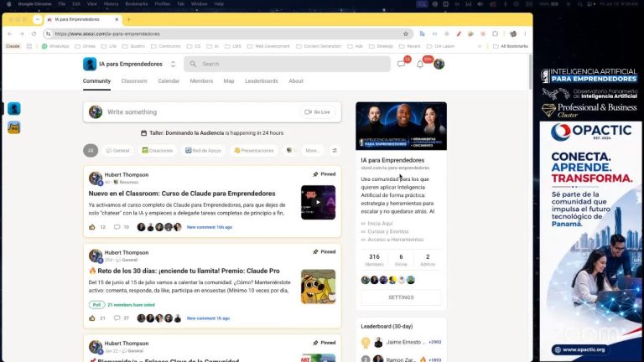Open a new Chrome tab
Screen dimensions: 644x362
(128, 19)
